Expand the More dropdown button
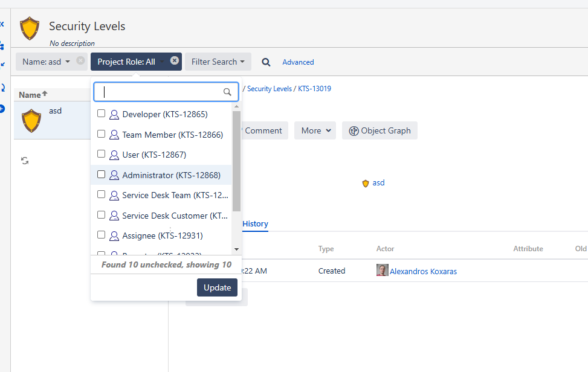Screen dimensions: 588x372 [x=315, y=130]
